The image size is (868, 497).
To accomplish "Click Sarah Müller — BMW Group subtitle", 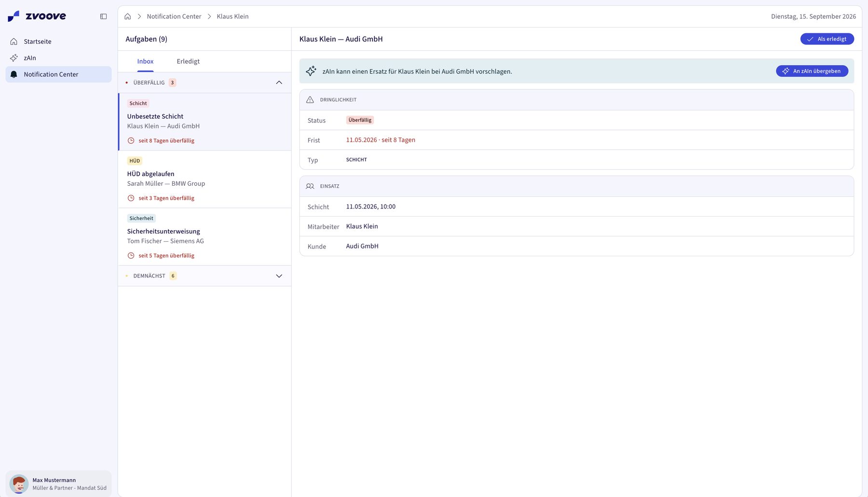I will [x=166, y=183].
